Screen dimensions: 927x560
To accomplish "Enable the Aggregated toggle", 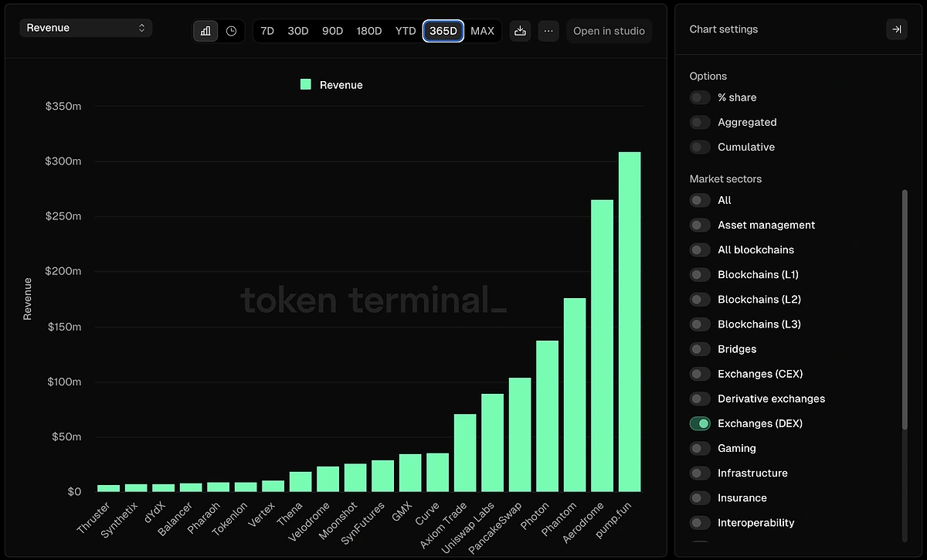I will (700, 122).
